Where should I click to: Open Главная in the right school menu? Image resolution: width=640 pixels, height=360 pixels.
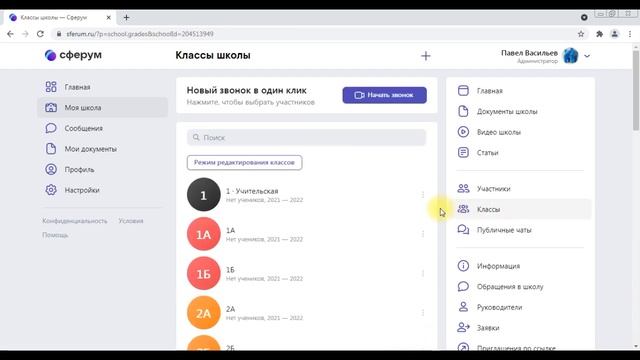[x=480, y=91]
